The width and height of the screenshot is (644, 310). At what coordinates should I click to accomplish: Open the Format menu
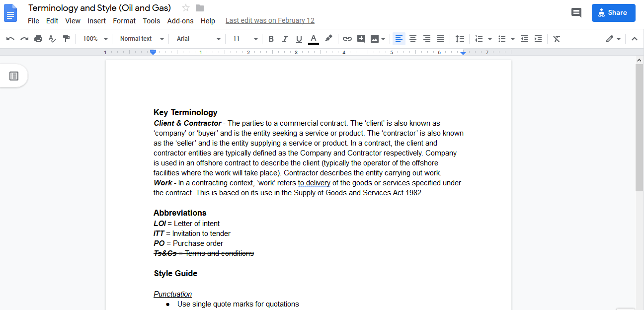[124, 21]
